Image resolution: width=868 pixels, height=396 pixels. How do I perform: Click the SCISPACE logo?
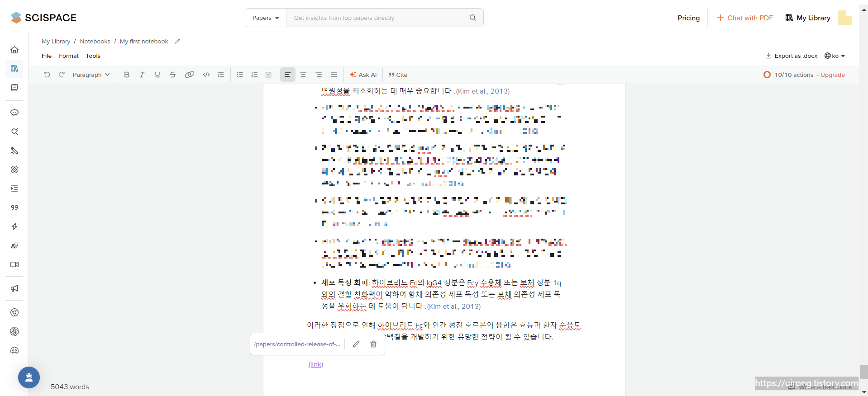coord(43,18)
